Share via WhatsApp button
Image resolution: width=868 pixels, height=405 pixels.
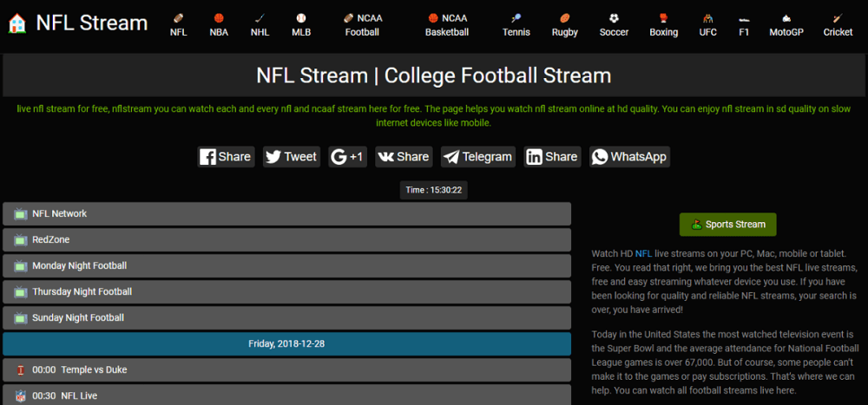coord(629,157)
